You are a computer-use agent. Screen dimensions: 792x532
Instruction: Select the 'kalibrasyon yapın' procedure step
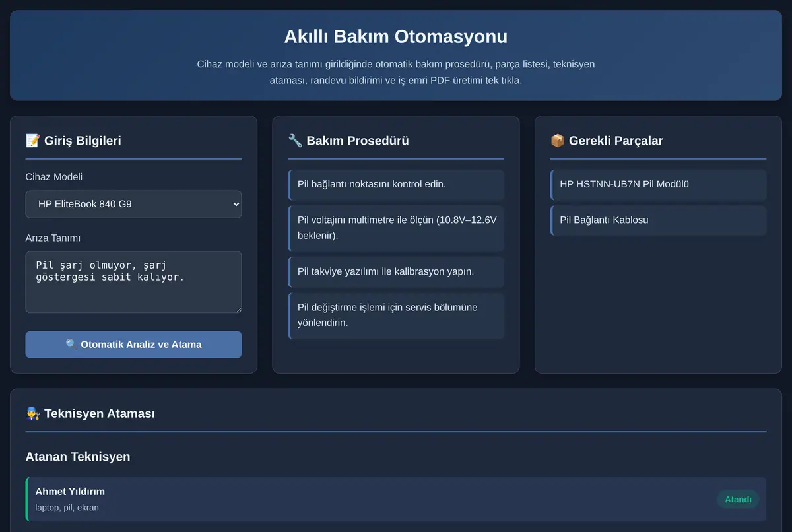click(396, 271)
